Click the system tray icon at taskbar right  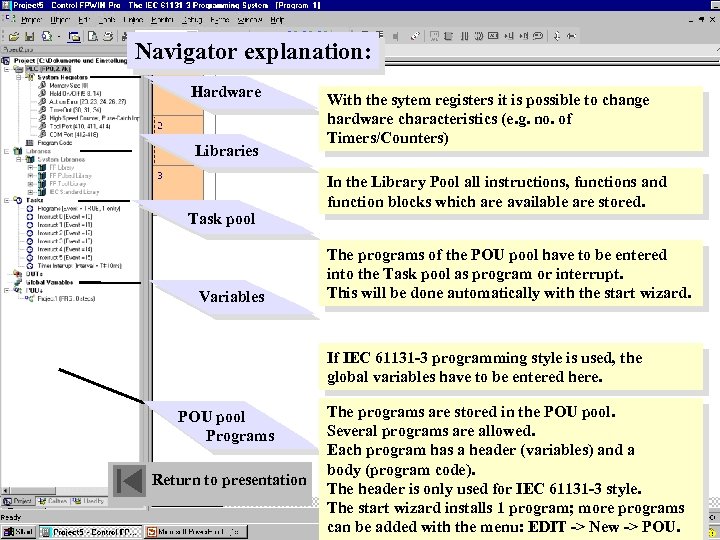point(711,533)
